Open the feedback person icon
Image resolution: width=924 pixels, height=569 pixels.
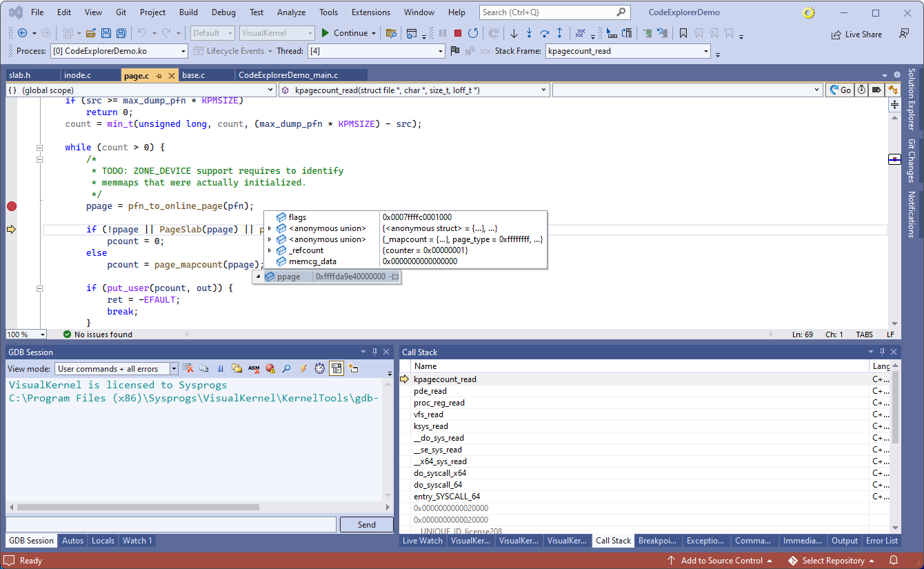904,34
